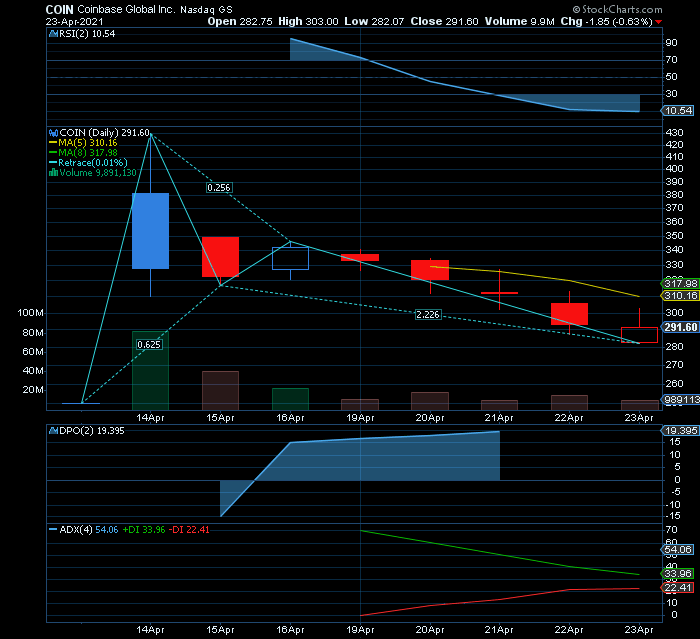Click the green 14Apr volume bar

pos(150,371)
